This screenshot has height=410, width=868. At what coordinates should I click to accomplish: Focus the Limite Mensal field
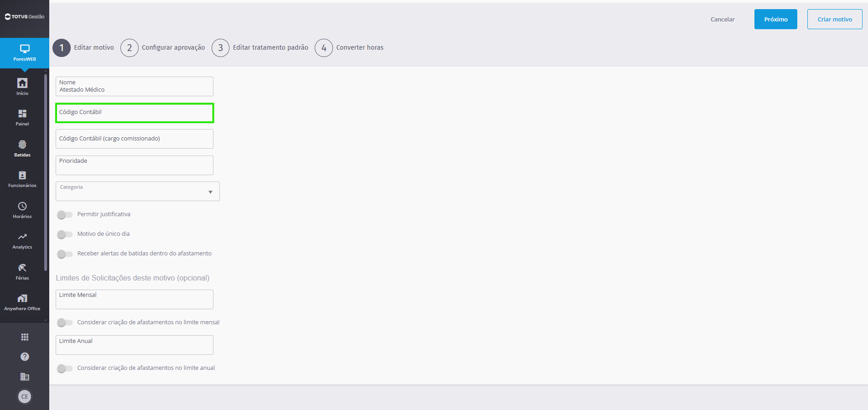click(135, 299)
